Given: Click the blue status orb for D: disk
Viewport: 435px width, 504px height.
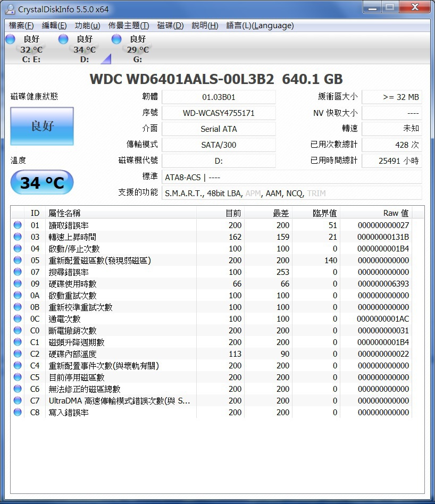Looking at the screenshot, I should (x=63, y=39).
